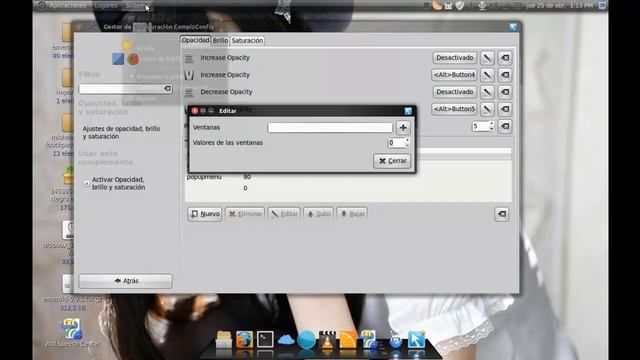Click Desactivado button for first Increase Opacity
The width and height of the screenshot is (640, 360).
click(455, 58)
